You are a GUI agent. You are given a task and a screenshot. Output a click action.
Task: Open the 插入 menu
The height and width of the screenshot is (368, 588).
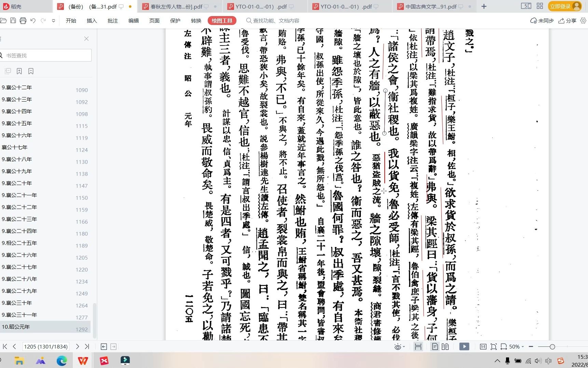92,21
